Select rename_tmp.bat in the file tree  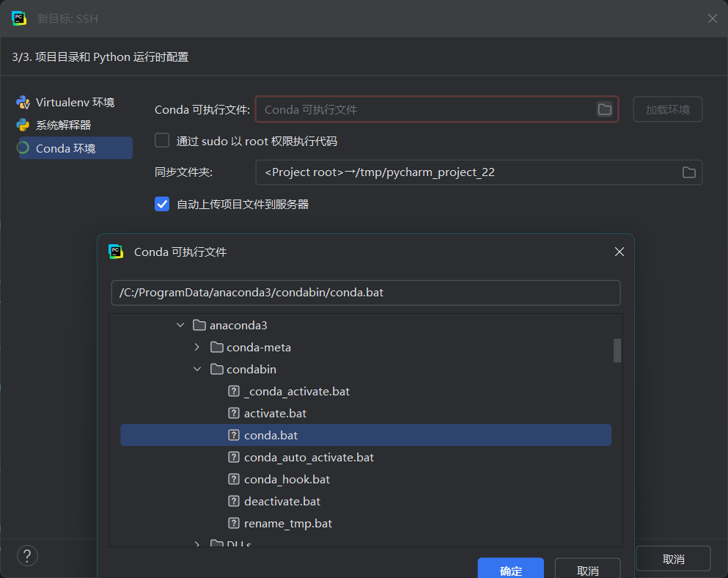[x=366, y=523]
